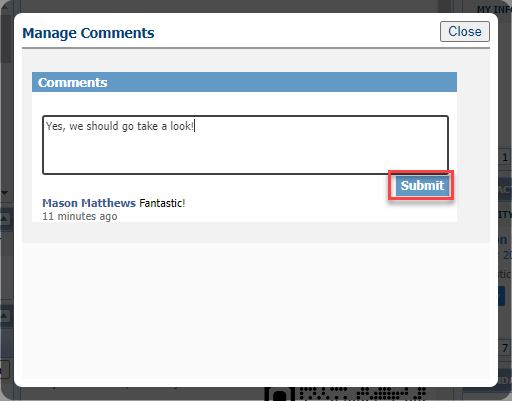Click the dark scrollbar thumb at left
The width and height of the screenshot is (512, 401).
6,38
